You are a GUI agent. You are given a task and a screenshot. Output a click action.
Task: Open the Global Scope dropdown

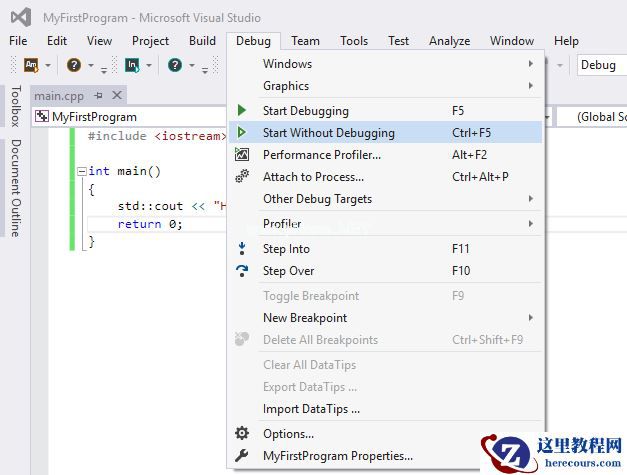click(592, 117)
